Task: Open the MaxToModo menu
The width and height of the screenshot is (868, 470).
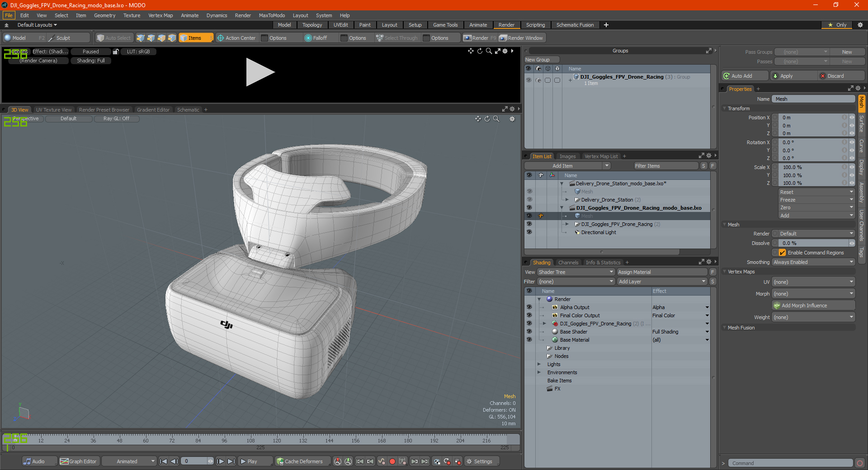Action: pyautogui.click(x=272, y=15)
